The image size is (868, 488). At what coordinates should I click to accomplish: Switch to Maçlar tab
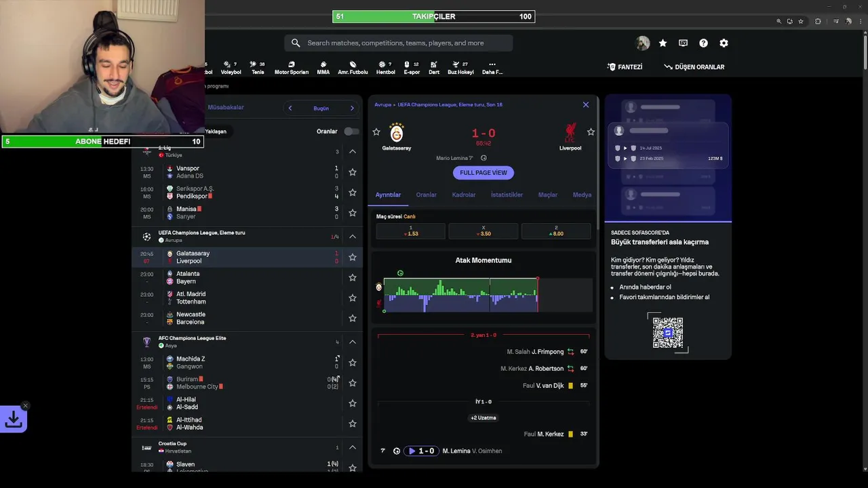[x=548, y=195]
